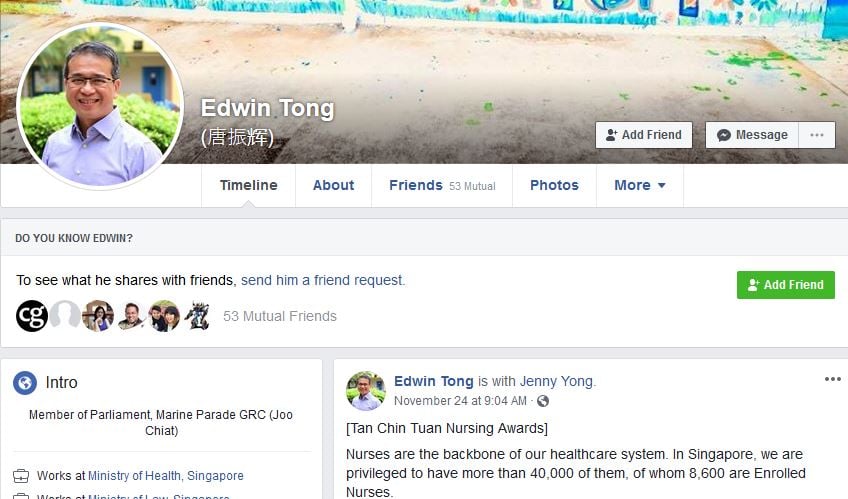The width and height of the screenshot is (848, 499).
Task: Follow the 'send him a friend request' link
Action: click(x=323, y=280)
